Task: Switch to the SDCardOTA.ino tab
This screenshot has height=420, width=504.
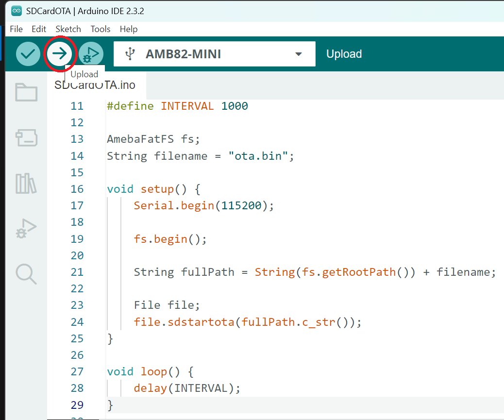Action: coord(95,85)
